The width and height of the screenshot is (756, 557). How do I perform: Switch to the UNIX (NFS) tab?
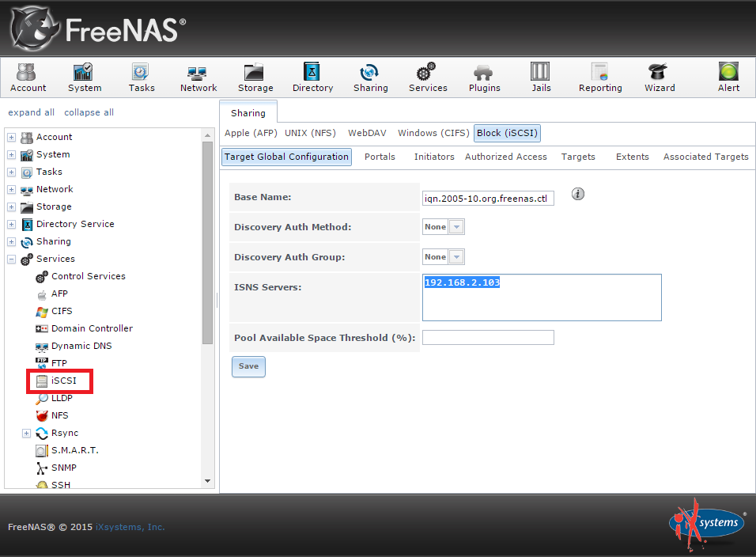[x=310, y=133]
